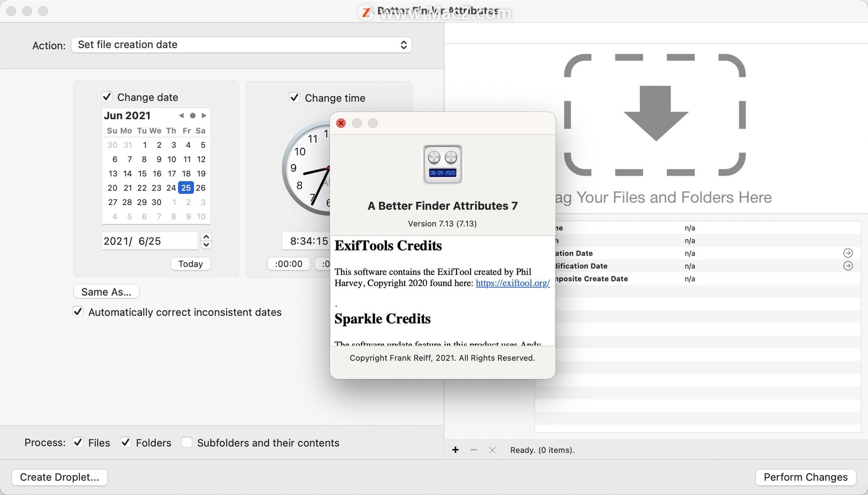Toggle the Change time checkbox
868x495 pixels.
coord(294,98)
